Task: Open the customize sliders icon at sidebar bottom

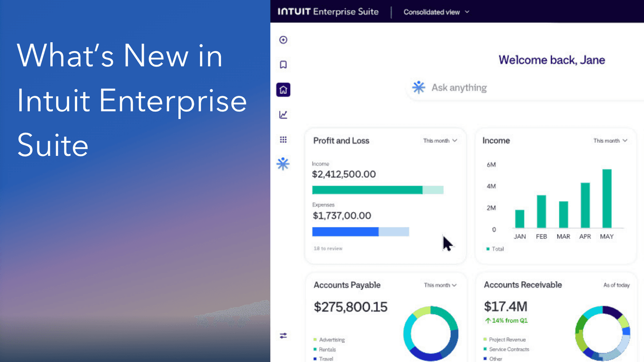Action: (283, 336)
